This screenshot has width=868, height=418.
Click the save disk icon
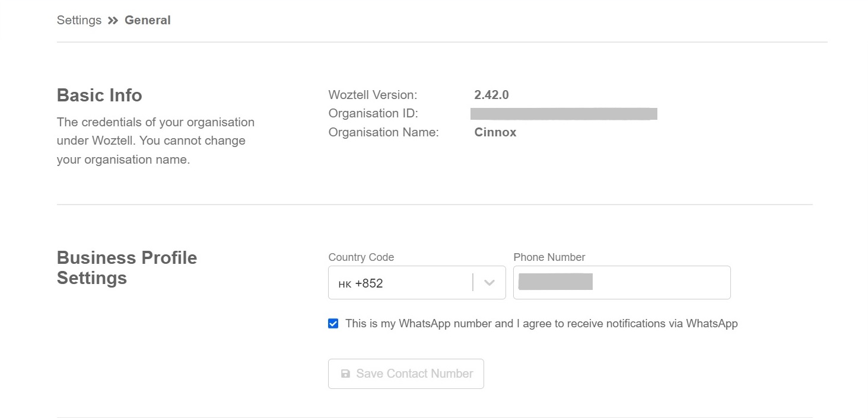pos(345,374)
